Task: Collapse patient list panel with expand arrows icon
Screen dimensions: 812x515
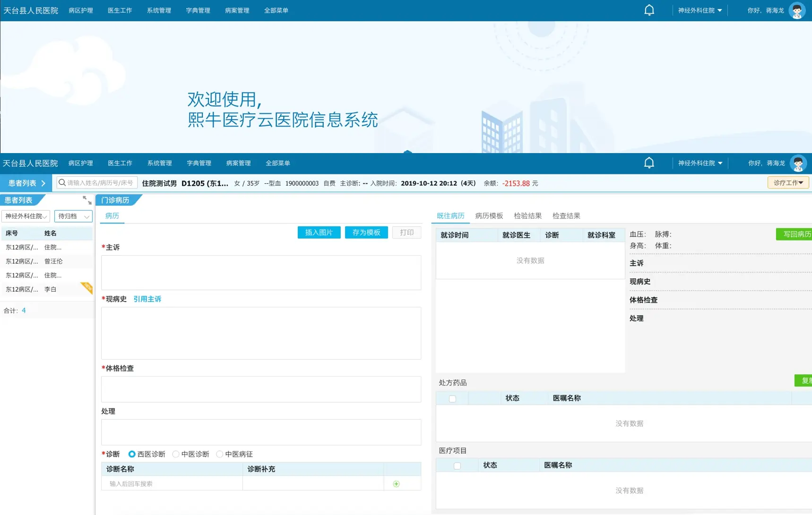Action: coord(87,200)
